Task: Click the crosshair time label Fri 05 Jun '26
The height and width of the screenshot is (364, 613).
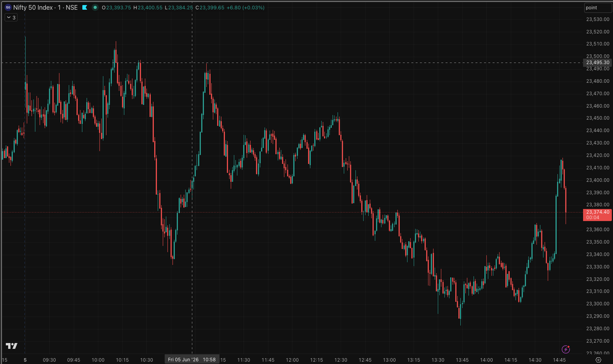Action: pyautogui.click(x=192, y=359)
